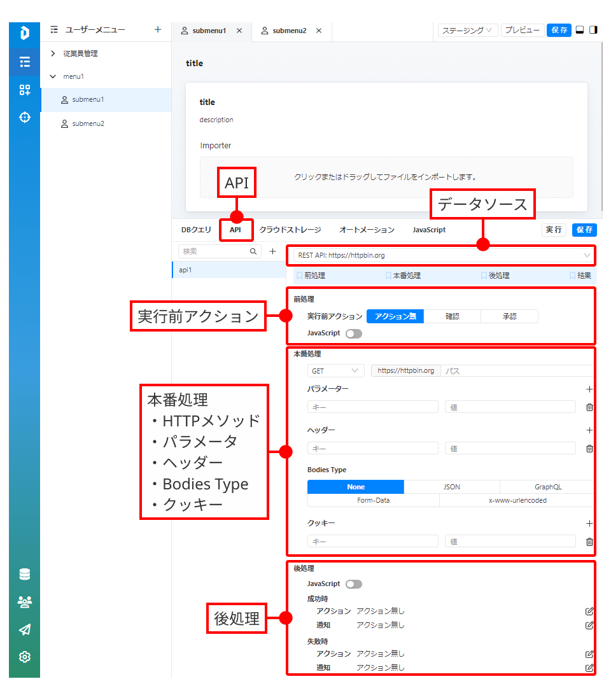Viewport: 611px width, 700px height.
Task: Click the add-widget grid icon in sidebar
Action: [x=25, y=90]
